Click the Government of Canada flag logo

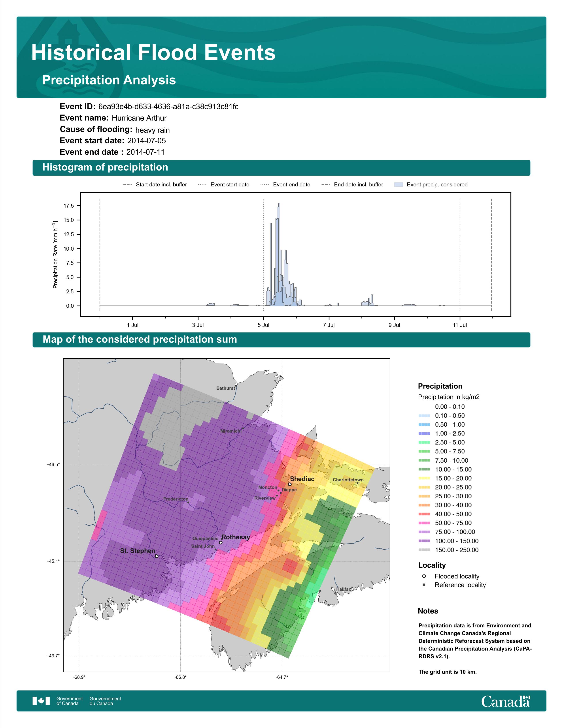(41, 701)
